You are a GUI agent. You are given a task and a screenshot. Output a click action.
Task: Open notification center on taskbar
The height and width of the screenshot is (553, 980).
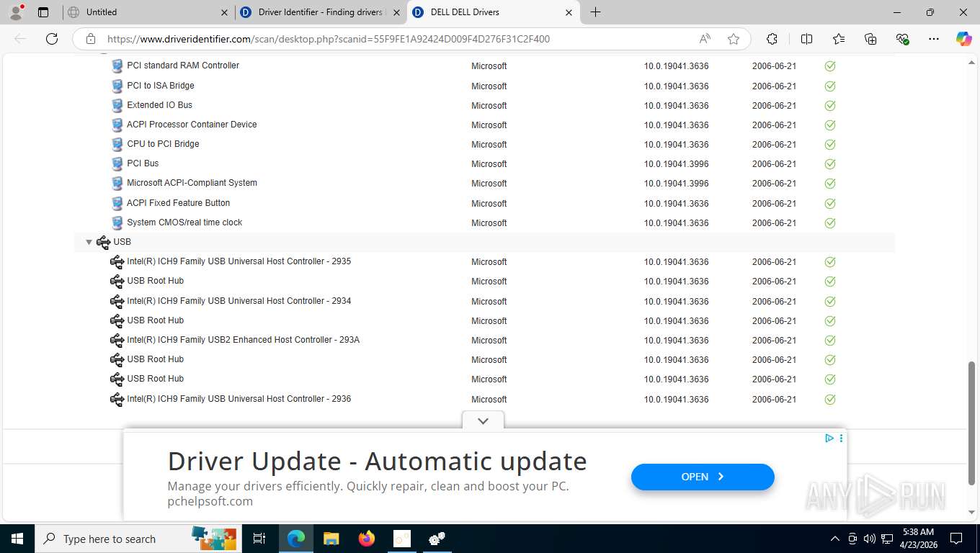(x=956, y=539)
